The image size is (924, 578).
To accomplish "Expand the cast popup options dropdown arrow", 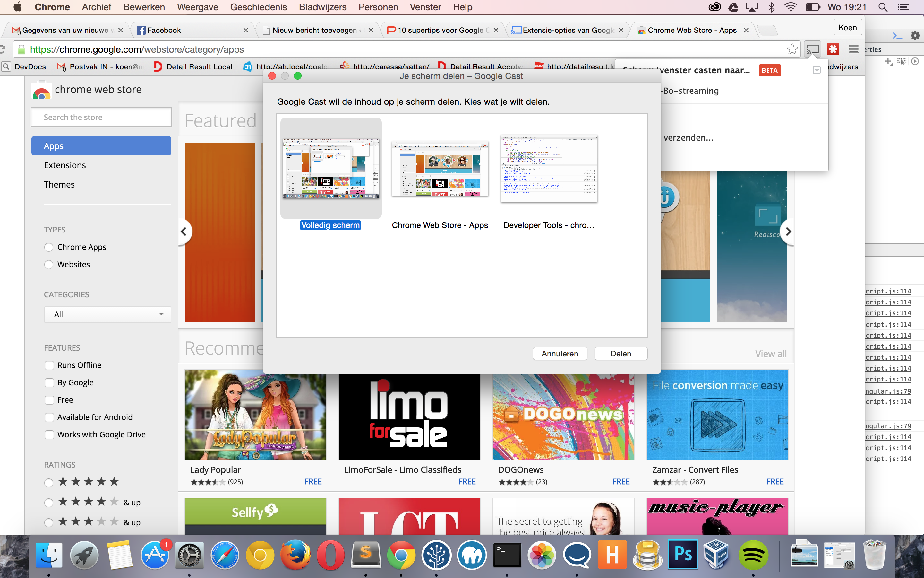I will pyautogui.click(x=817, y=70).
